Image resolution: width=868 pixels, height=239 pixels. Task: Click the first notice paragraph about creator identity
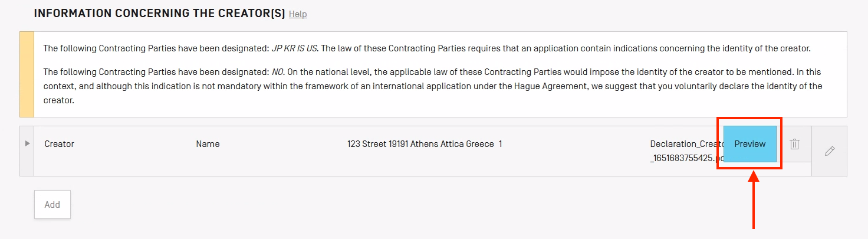[x=430, y=48]
